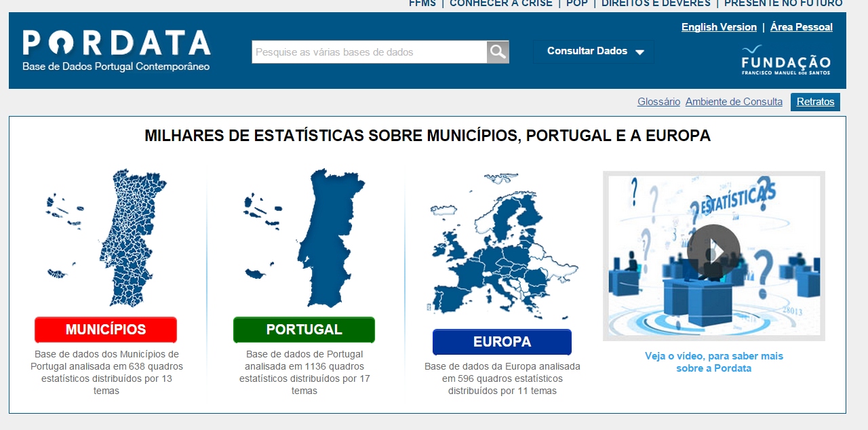Screen dimensions: 868x430
Task: Expand the Consultar Dados dropdown
Action: [x=594, y=52]
